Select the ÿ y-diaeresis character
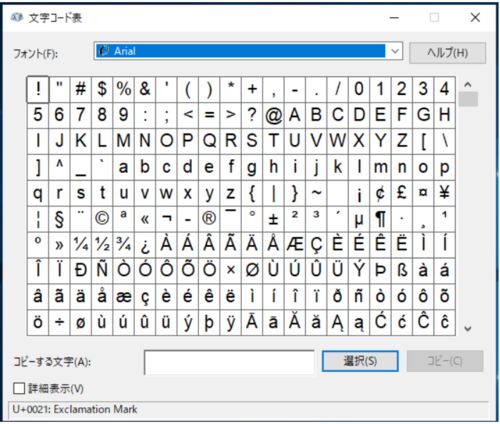 tap(231, 323)
